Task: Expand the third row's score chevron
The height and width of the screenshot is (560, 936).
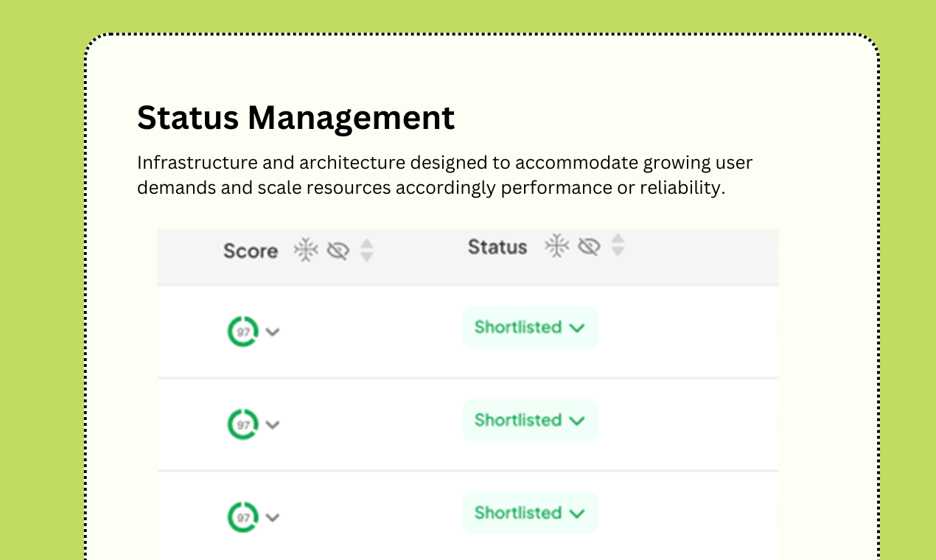Action: (273, 518)
